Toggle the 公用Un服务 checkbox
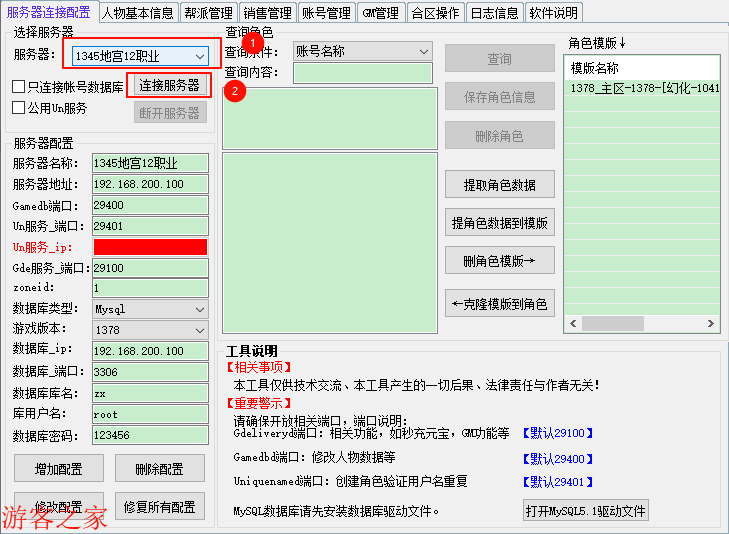 tap(19, 108)
